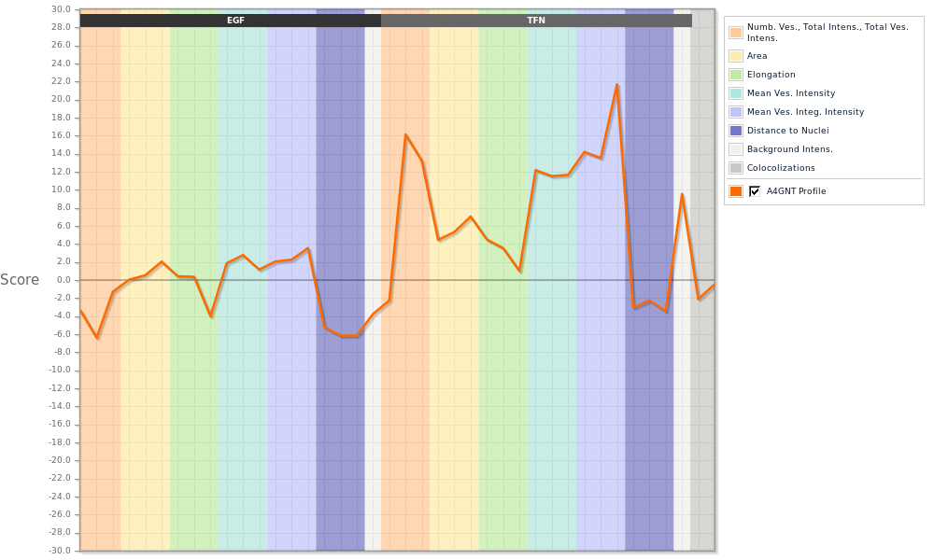Click the dark blue Distance to Nuclei swatch

[x=736, y=131]
